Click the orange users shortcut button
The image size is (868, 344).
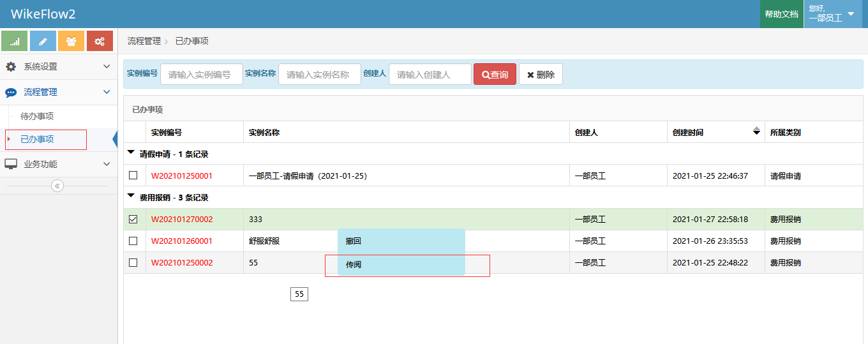pyautogui.click(x=71, y=41)
